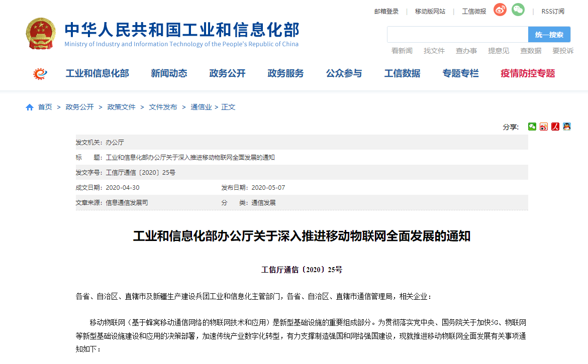The image size is (588, 364).
Task: Open the 新闻动态 menu
Action: pyautogui.click(x=169, y=73)
